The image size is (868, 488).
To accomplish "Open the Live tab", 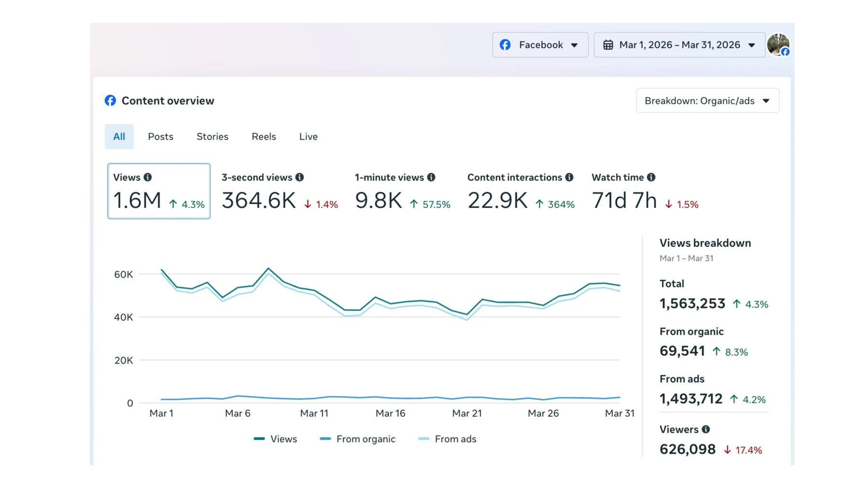I will click(x=308, y=136).
